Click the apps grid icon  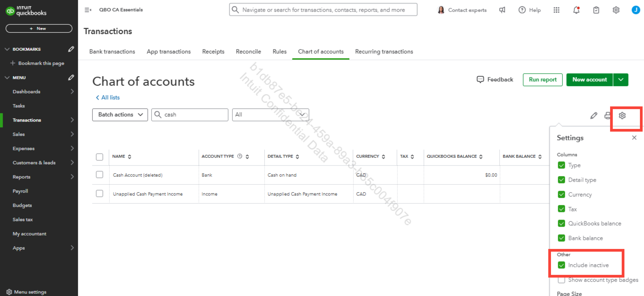pyautogui.click(x=556, y=10)
